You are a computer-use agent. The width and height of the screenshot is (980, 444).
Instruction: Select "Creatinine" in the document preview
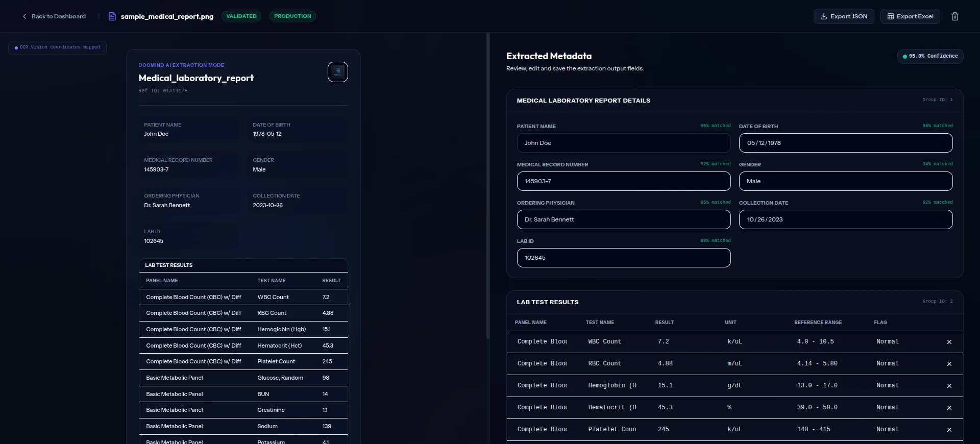point(271,410)
